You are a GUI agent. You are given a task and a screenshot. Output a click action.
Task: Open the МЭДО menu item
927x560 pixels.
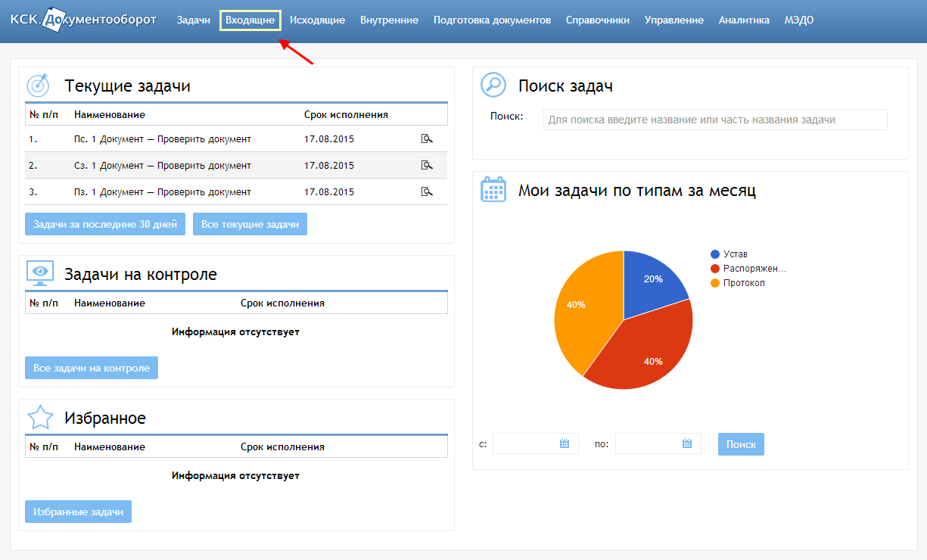(x=799, y=20)
